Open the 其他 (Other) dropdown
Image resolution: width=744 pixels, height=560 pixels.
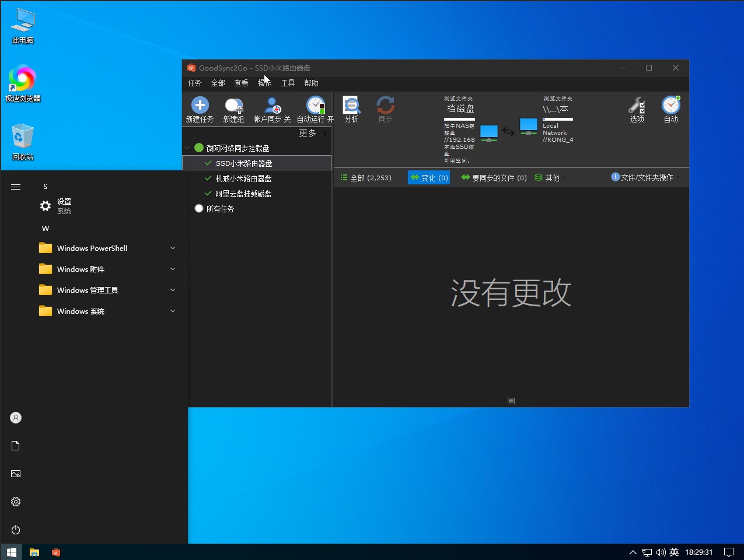point(550,178)
